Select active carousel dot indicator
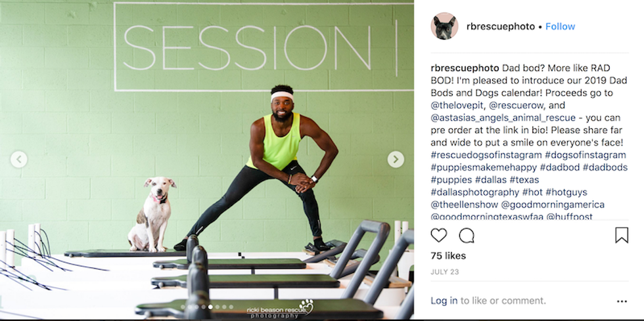The width and height of the screenshot is (644, 321). coord(210,307)
